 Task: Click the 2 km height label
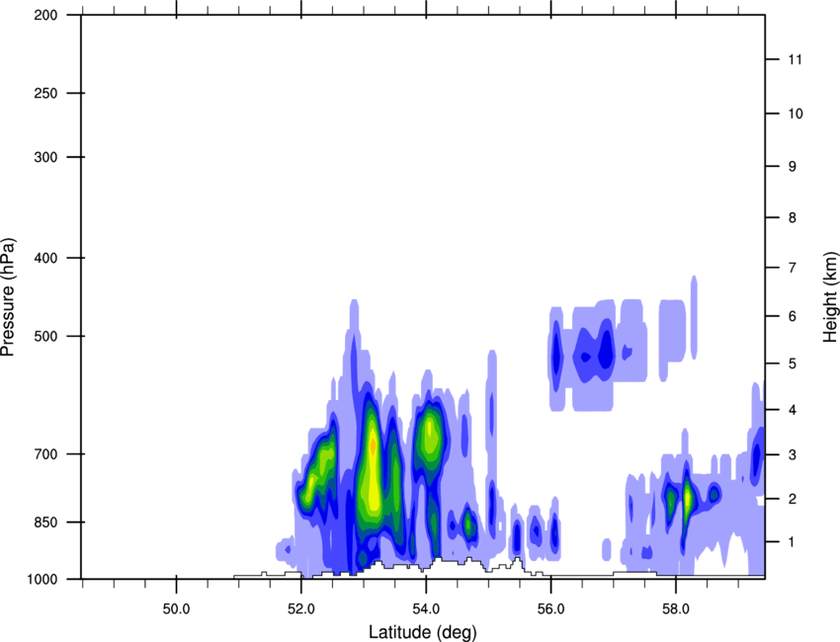pyautogui.click(x=793, y=499)
